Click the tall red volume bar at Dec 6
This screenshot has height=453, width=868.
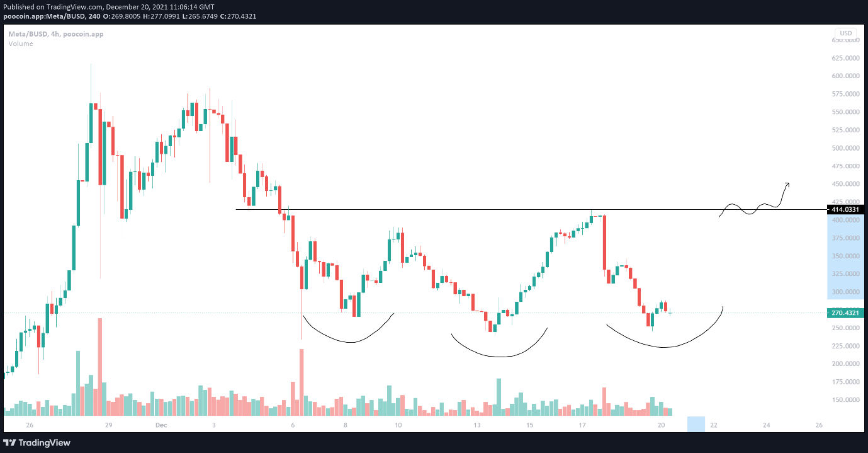point(302,381)
